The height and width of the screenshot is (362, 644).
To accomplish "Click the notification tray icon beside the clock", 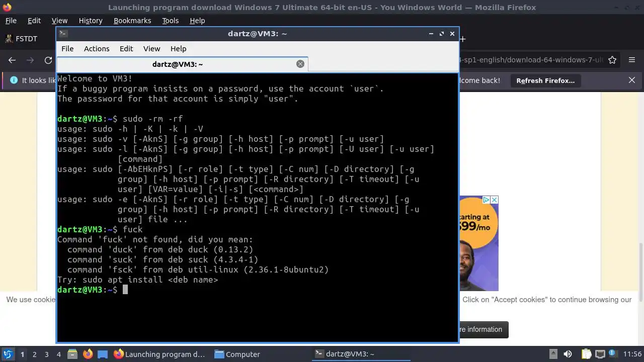I will pyautogui.click(x=613, y=354).
